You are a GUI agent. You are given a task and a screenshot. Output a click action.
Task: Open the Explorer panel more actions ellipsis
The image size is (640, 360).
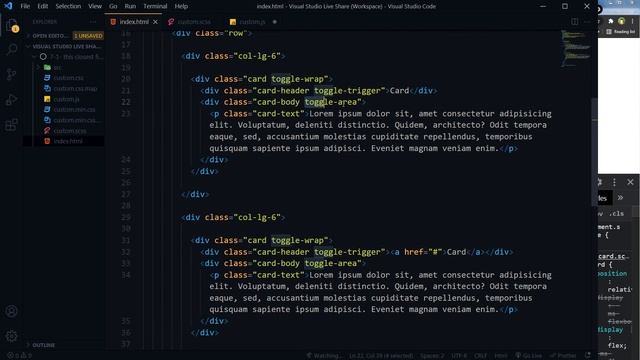[x=93, y=22]
